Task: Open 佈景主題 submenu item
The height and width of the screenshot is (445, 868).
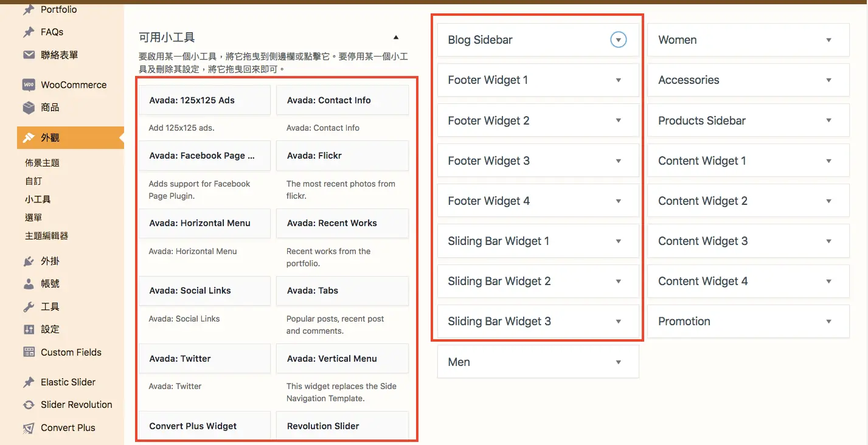Action: 42,163
